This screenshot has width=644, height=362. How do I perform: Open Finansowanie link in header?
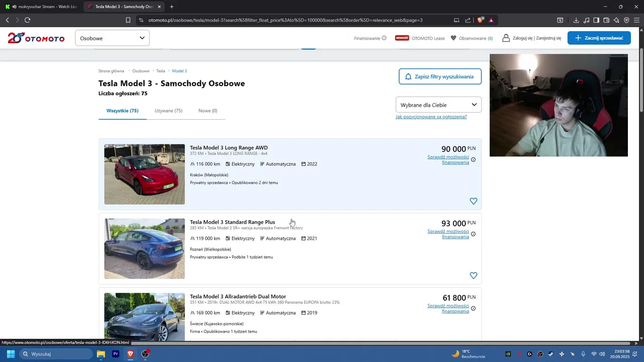(370, 38)
